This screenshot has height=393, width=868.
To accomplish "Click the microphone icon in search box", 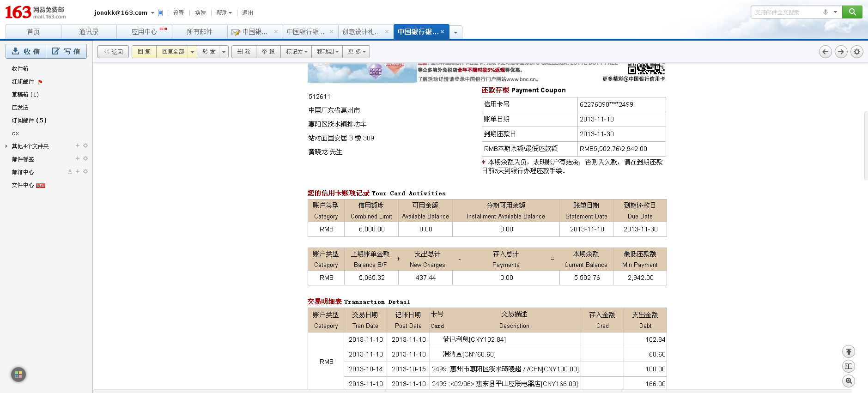I will (825, 12).
